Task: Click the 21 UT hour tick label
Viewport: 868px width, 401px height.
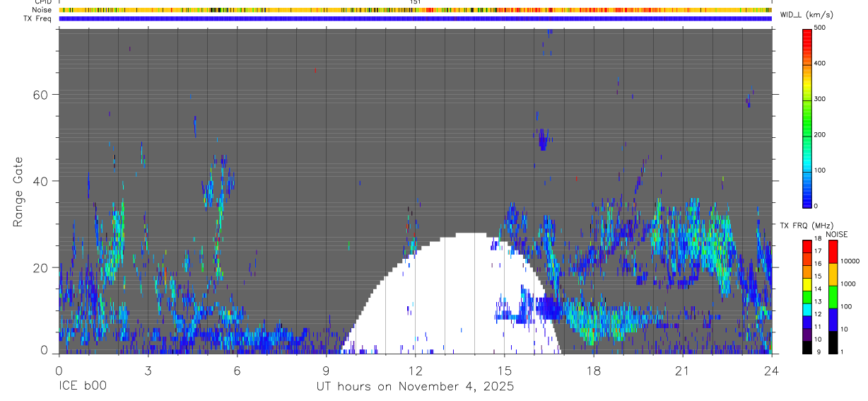Action: [x=682, y=371]
